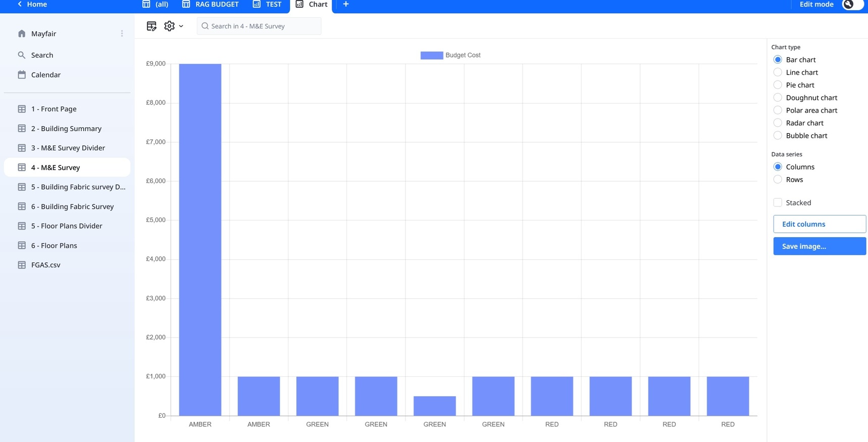Click the Data series heading
The height and width of the screenshot is (442, 868).
pos(787,154)
